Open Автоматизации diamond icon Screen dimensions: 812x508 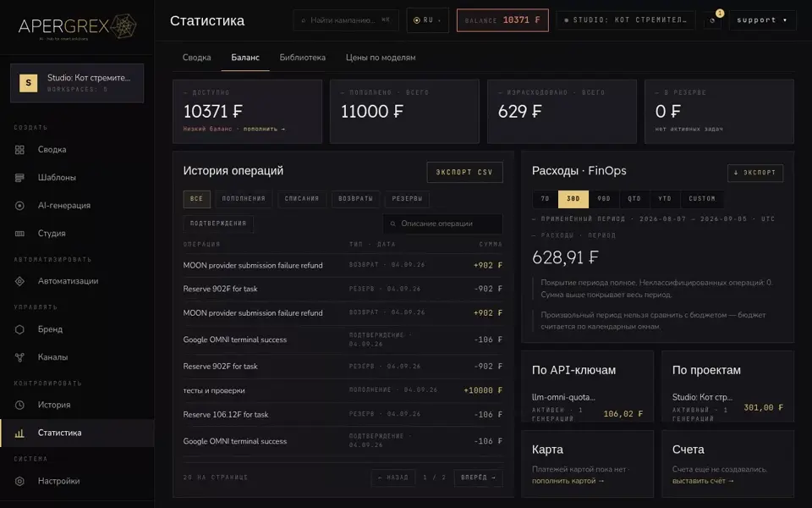coord(19,281)
